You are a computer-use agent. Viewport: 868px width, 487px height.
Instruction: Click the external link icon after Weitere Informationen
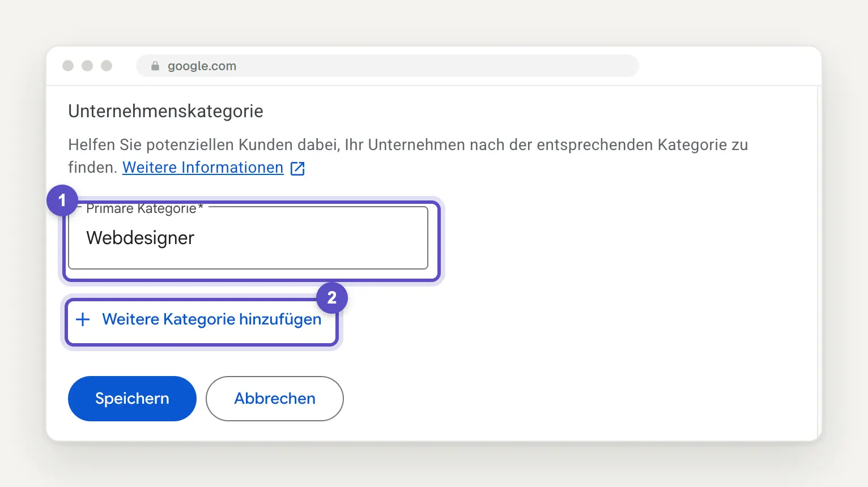coord(297,168)
